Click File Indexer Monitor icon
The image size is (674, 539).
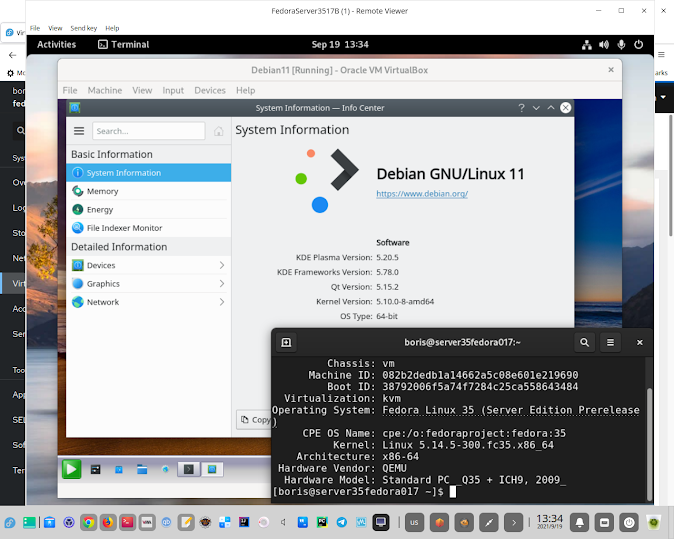77,228
